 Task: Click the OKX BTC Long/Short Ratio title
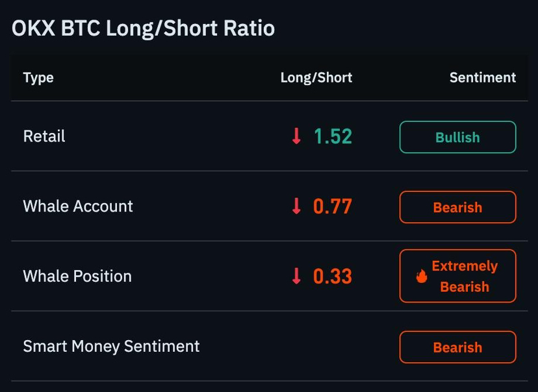pos(143,28)
